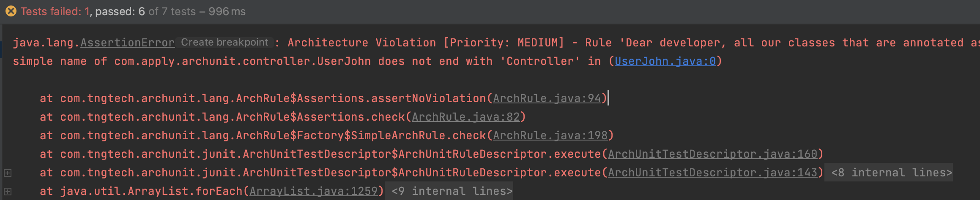Open the ArchUnitTestDescriptor.java:160 link
The width and height of the screenshot is (980, 200).
[x=713, y=154]
